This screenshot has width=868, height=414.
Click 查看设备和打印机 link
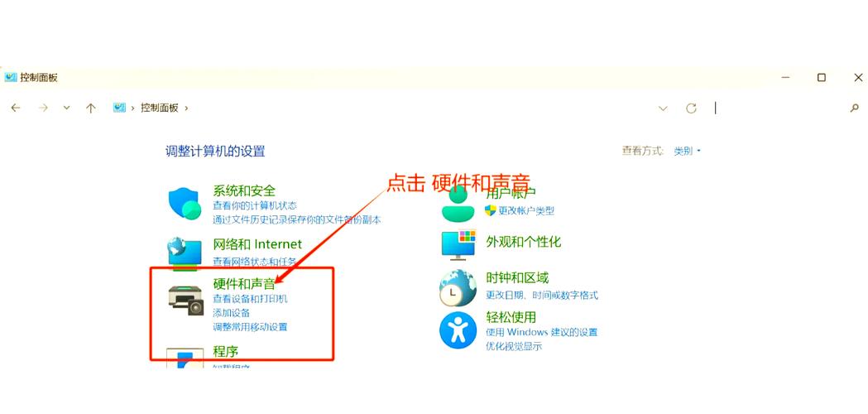[250, 299]
